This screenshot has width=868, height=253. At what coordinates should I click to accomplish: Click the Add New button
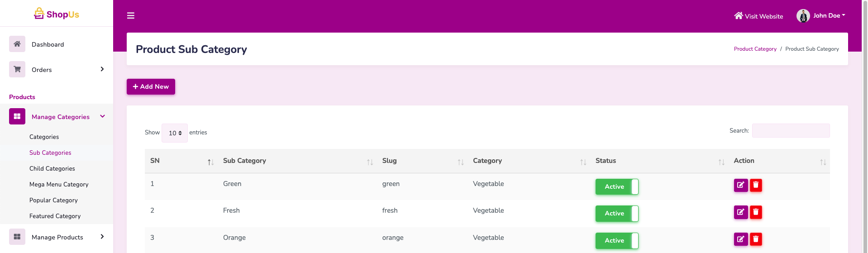(151, 86)
